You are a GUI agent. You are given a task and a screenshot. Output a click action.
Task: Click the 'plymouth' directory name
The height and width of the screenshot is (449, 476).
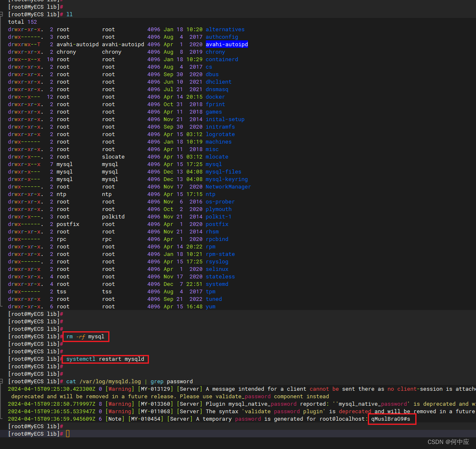[218, 209]
